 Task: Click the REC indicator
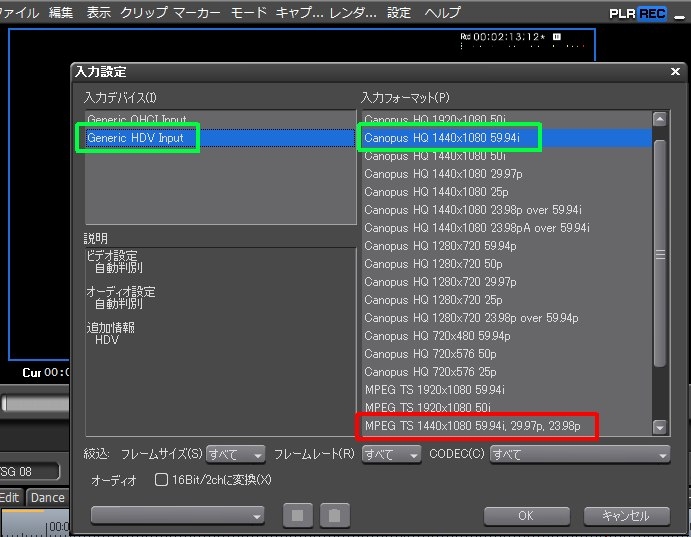point(652,14)
